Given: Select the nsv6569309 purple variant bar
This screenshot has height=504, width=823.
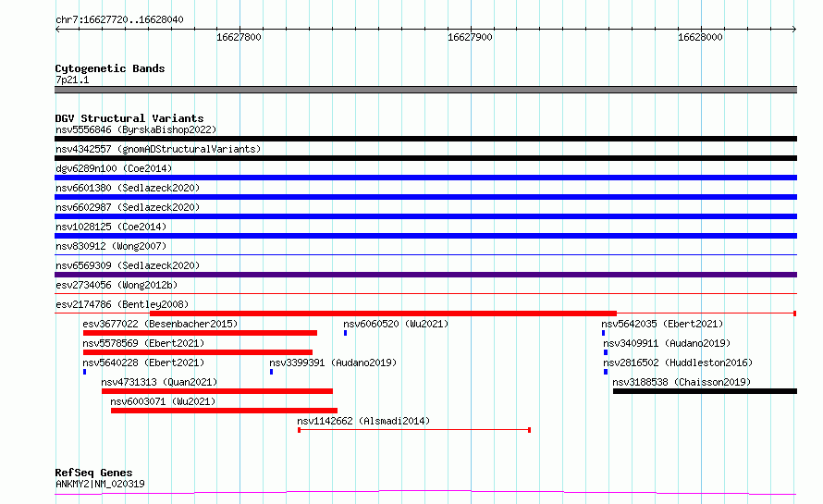Looking at the screenshot, I should tap(425, 275).
